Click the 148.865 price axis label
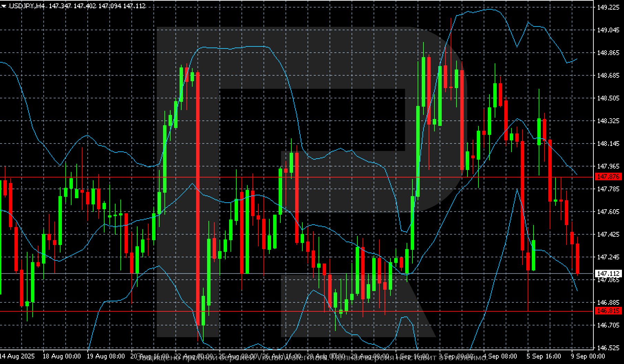 point(608,53)
